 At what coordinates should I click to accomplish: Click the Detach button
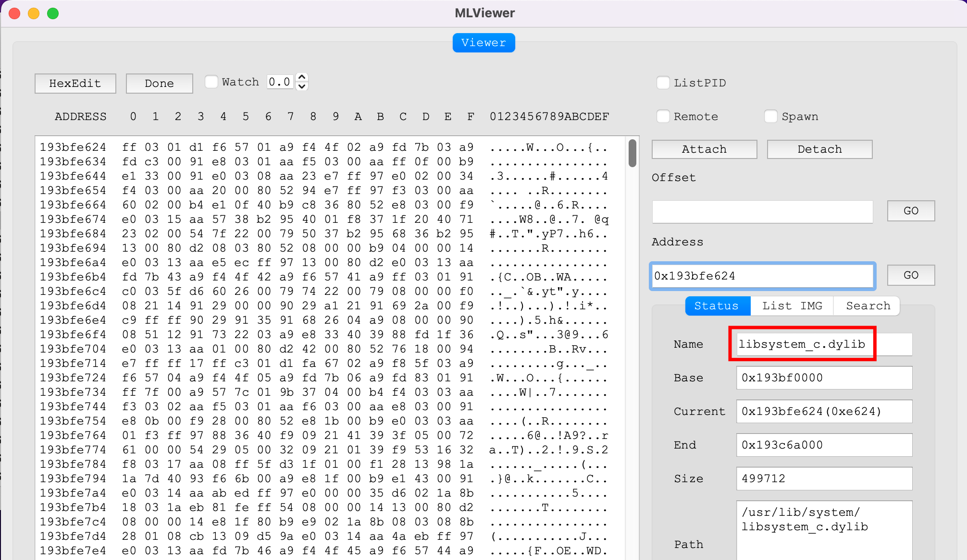(819, 149)
